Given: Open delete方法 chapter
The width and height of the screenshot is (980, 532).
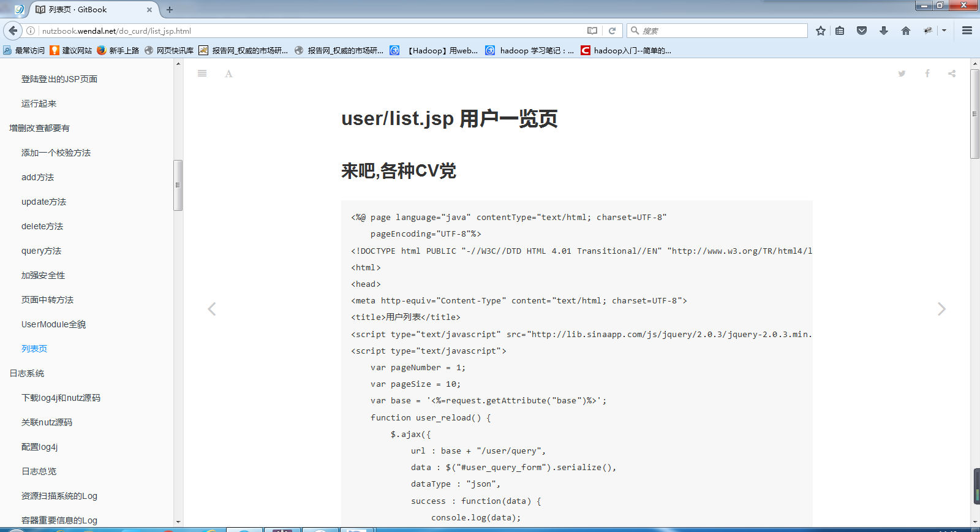Looking at the screenshot, I should [42, 226].
